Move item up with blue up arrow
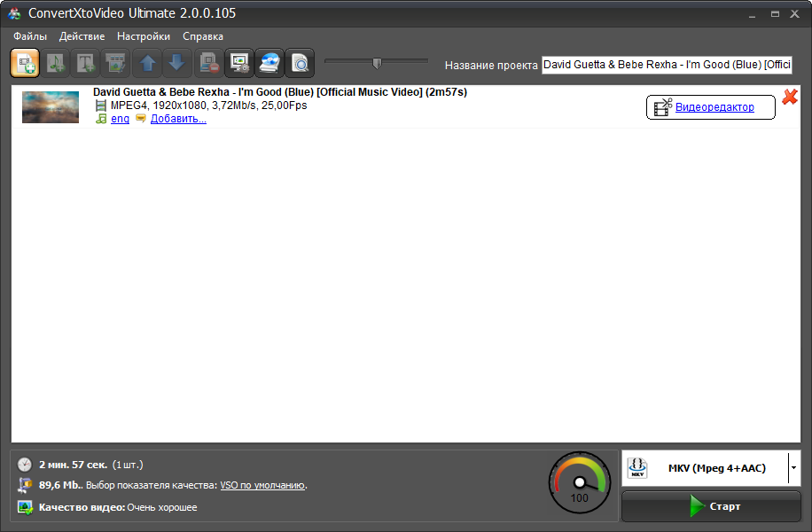Screen dimensions: 812x532 tap(147, 63)
